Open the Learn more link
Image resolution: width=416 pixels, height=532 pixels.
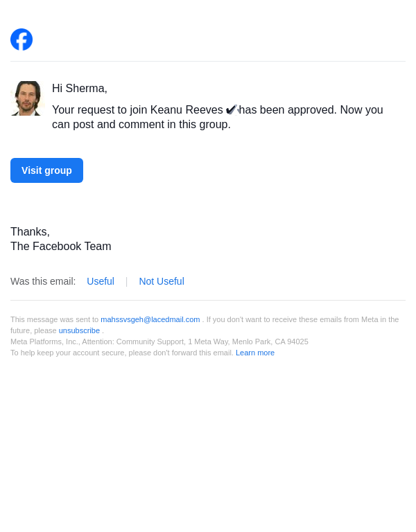coord(255,353)
